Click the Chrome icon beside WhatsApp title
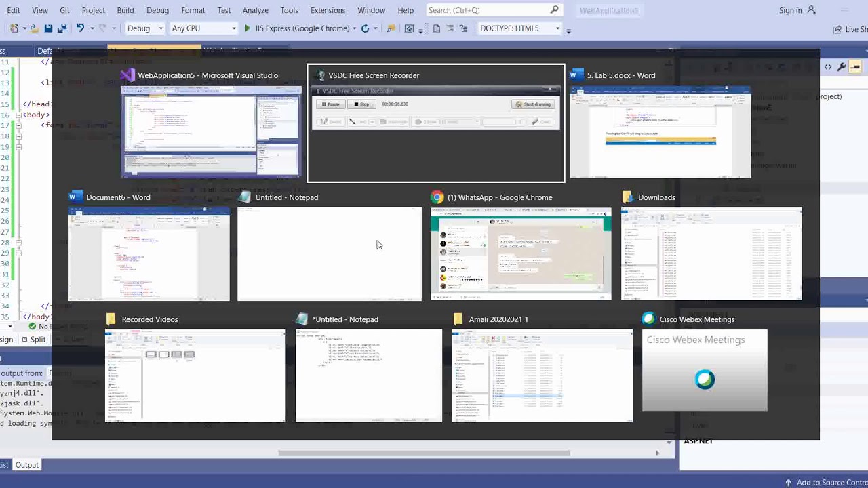This screenshot has height=488, width=868. pos(437,197)
